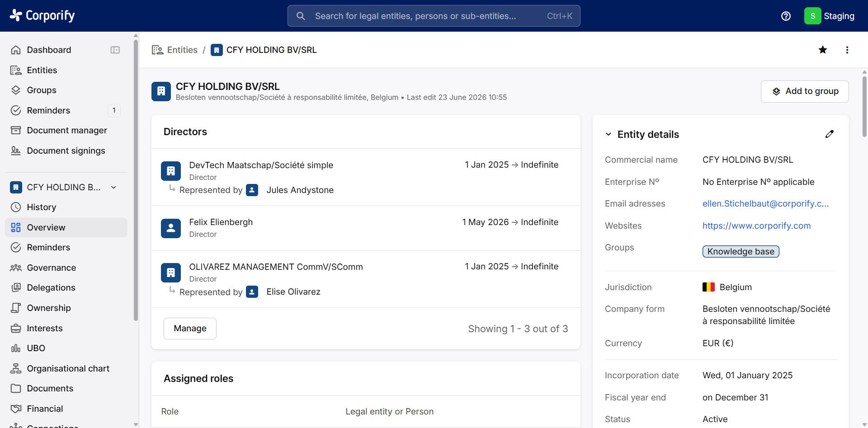Select the Knowledge base group tag

pos(741,251)
